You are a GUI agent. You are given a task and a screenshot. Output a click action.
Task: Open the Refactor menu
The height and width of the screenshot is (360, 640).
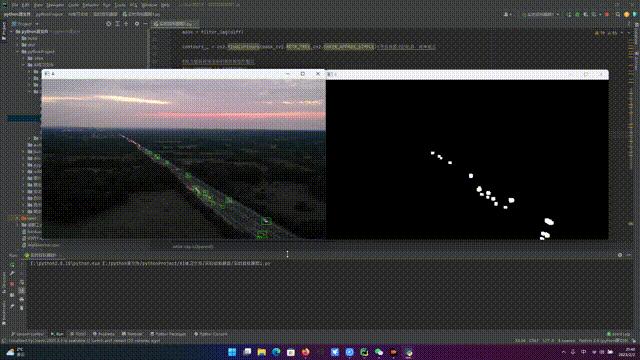pos(90,5)
